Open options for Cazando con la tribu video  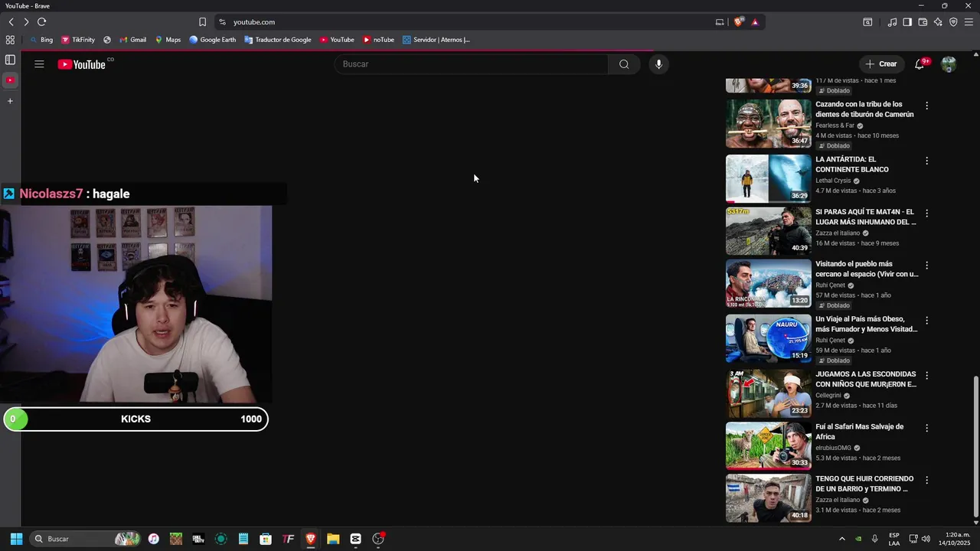(926, 106)
